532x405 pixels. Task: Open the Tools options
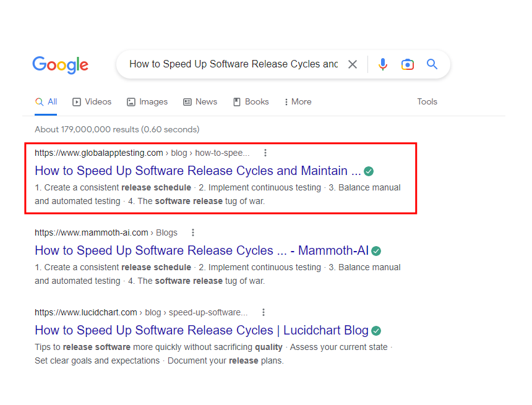(427, 101)
